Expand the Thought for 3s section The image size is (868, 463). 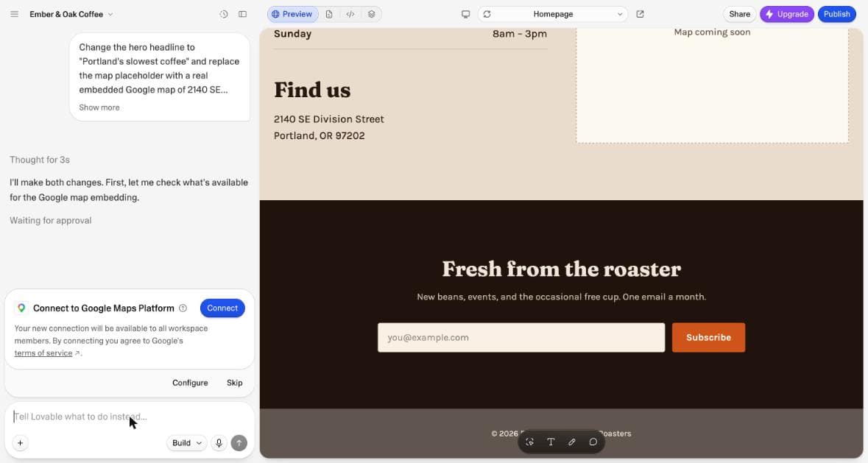[39, 160]
